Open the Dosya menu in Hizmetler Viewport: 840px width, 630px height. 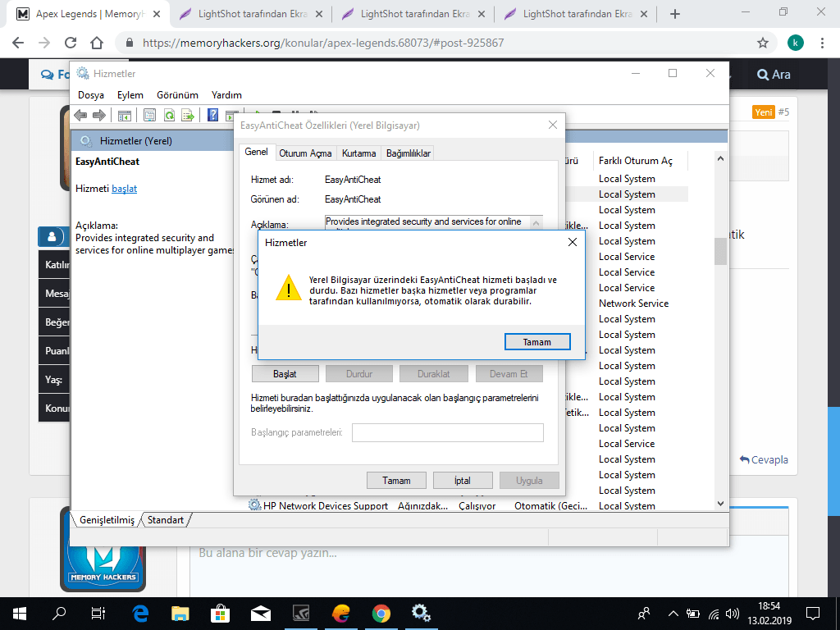[x=91, y=95]
